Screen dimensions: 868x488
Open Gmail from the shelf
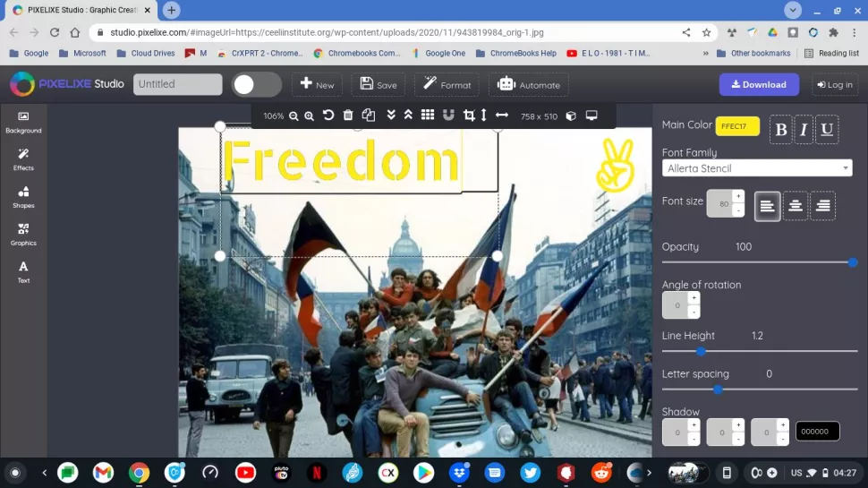click(103, 473)
